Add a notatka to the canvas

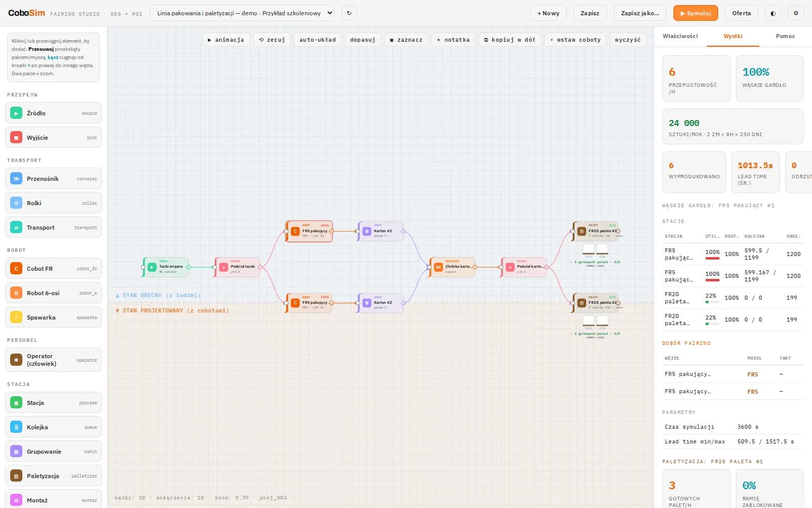(453, 40)
